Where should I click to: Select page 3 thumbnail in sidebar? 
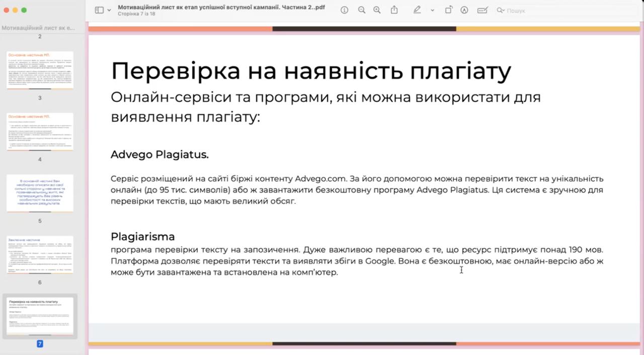pos(40,70)
